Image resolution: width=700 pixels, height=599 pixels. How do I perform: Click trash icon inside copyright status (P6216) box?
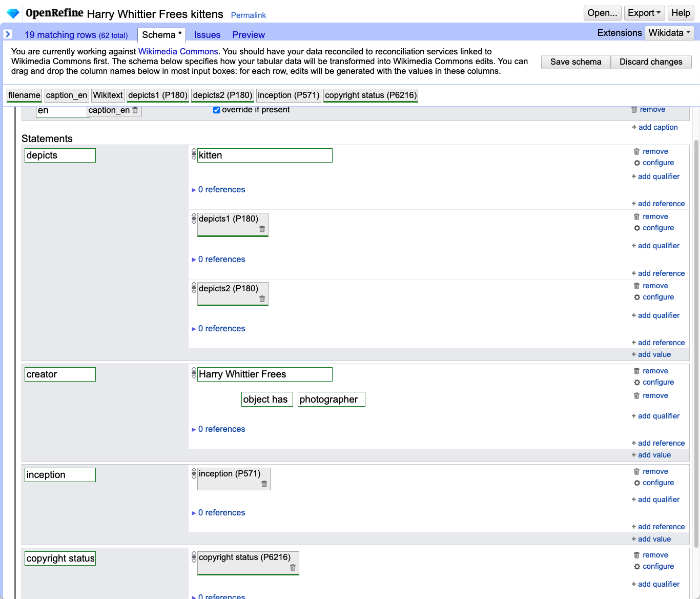coord(292,568)
